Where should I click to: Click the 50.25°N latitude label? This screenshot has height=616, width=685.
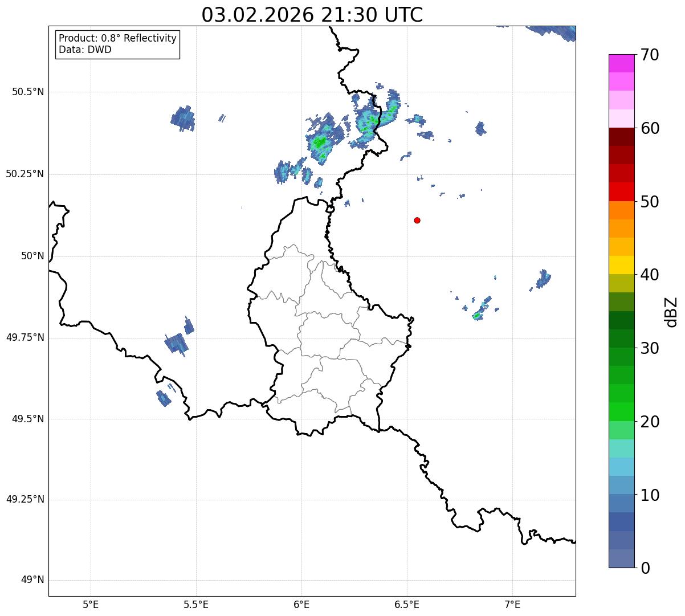coord(25,174)
